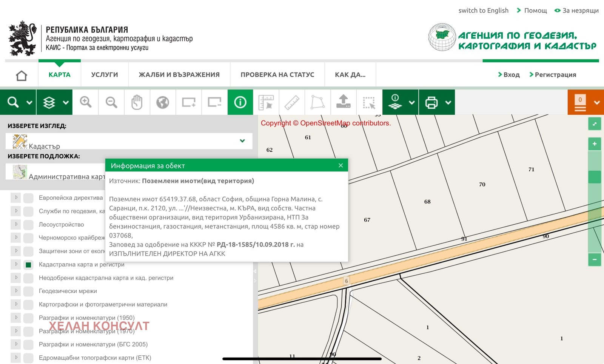Click the zoom out magnifier tool

tap(111, 102)
